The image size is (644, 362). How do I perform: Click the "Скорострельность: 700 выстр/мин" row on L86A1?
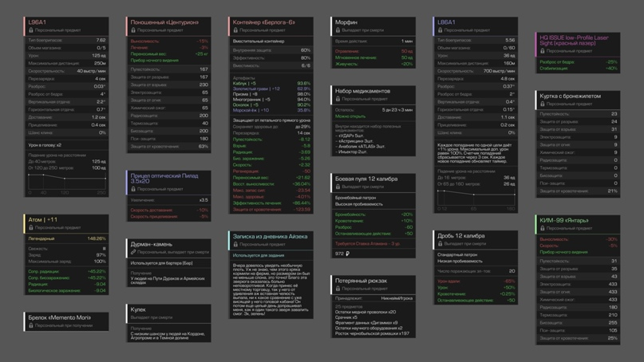click(x=476, y=71)
